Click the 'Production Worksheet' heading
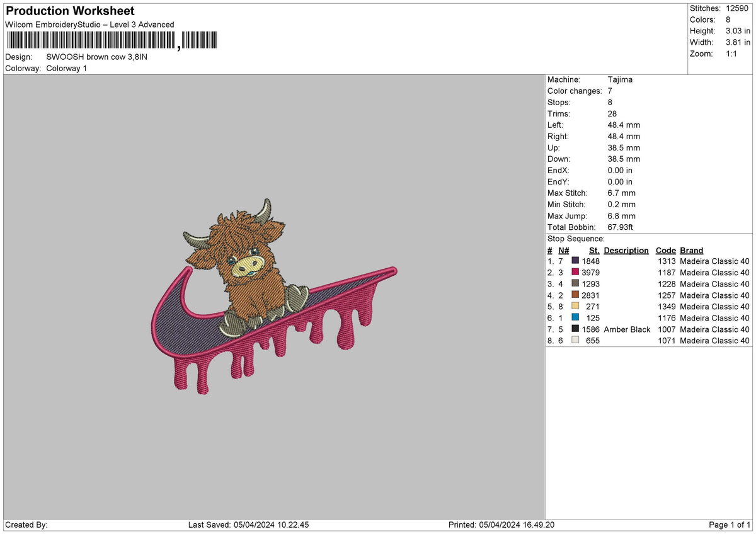This screenshot has width=756, height=534. 70,11
